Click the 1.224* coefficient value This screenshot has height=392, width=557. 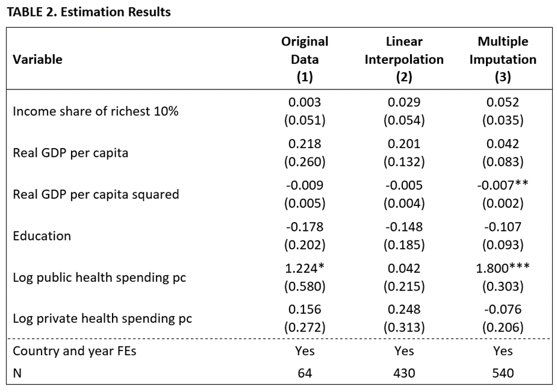(305, 268)
